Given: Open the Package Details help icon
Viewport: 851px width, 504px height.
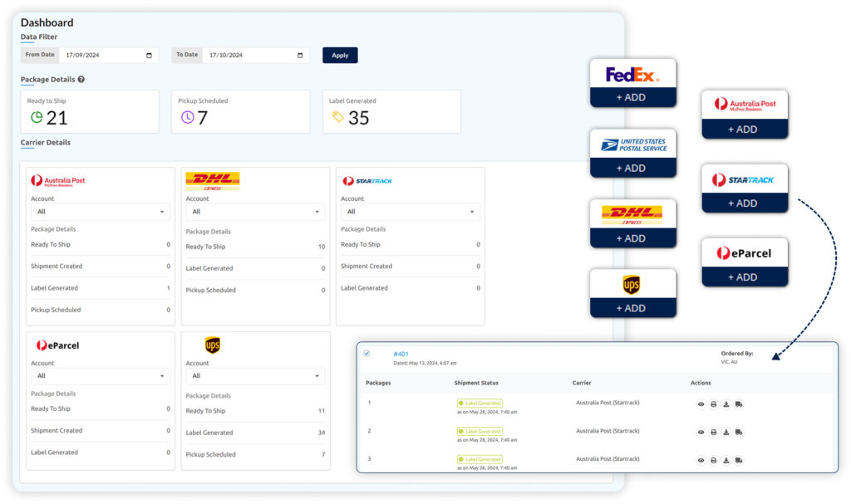Looking at the screenshot, I should [81, 79].
